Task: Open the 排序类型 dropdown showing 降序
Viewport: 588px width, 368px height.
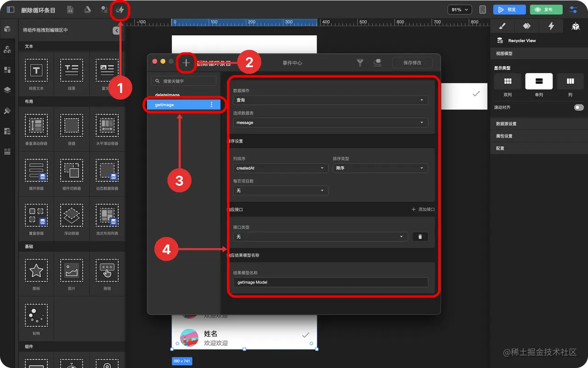Action: (380, 168)
